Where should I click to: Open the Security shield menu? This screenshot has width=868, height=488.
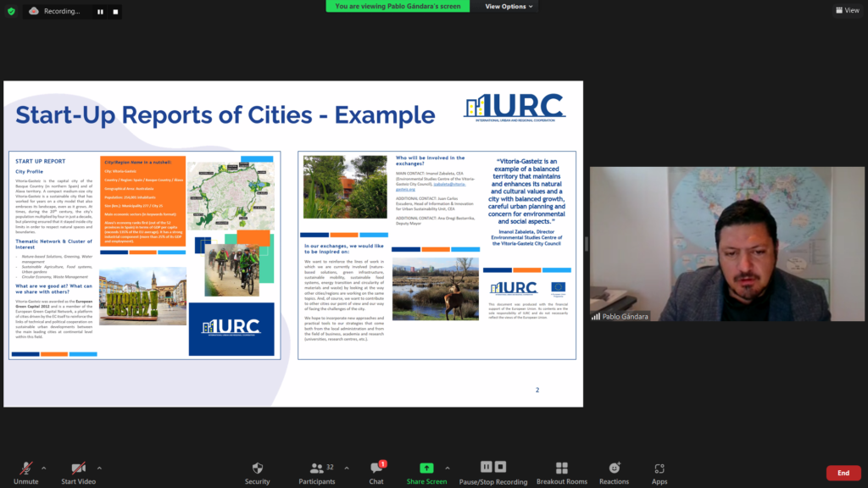click(257, 472)
